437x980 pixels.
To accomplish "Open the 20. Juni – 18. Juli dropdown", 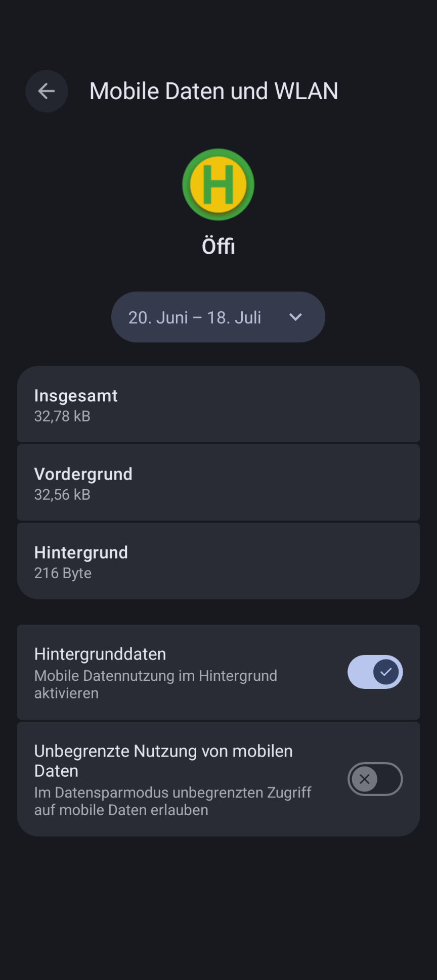I will click(218, 317).
